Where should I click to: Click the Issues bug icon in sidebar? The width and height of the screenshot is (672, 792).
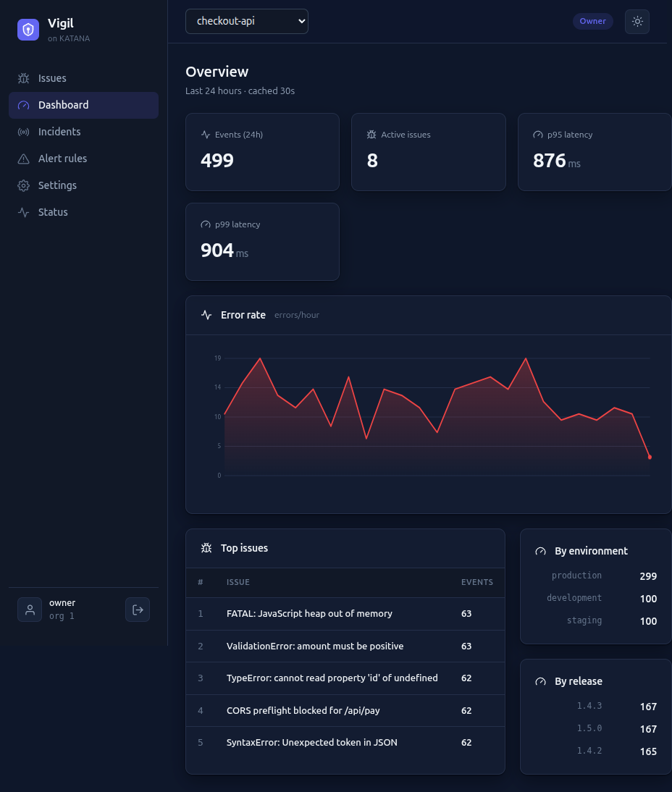coord(23,78)
